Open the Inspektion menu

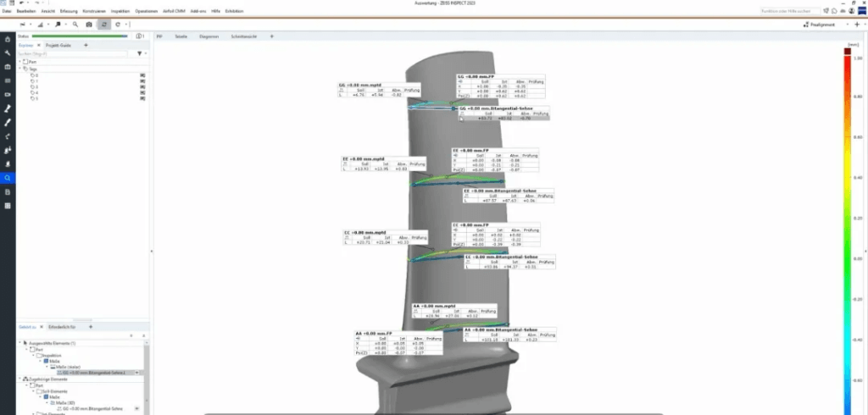coord(120,11)
